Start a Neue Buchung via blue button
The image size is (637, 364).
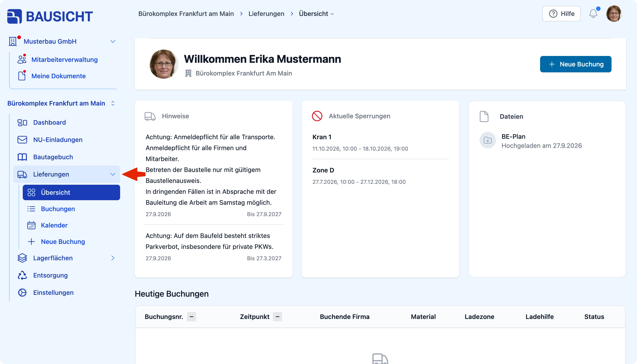coord(576,64)
